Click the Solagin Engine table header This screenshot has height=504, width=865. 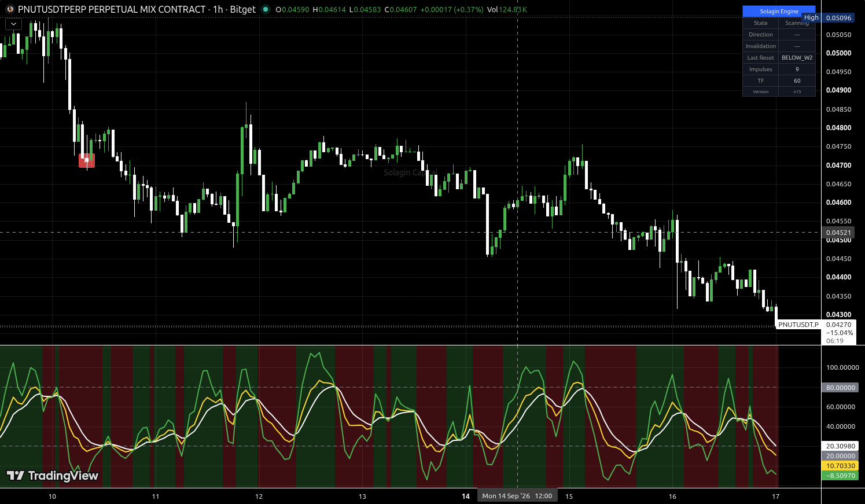pyautogui.click(x=779, y=11)
